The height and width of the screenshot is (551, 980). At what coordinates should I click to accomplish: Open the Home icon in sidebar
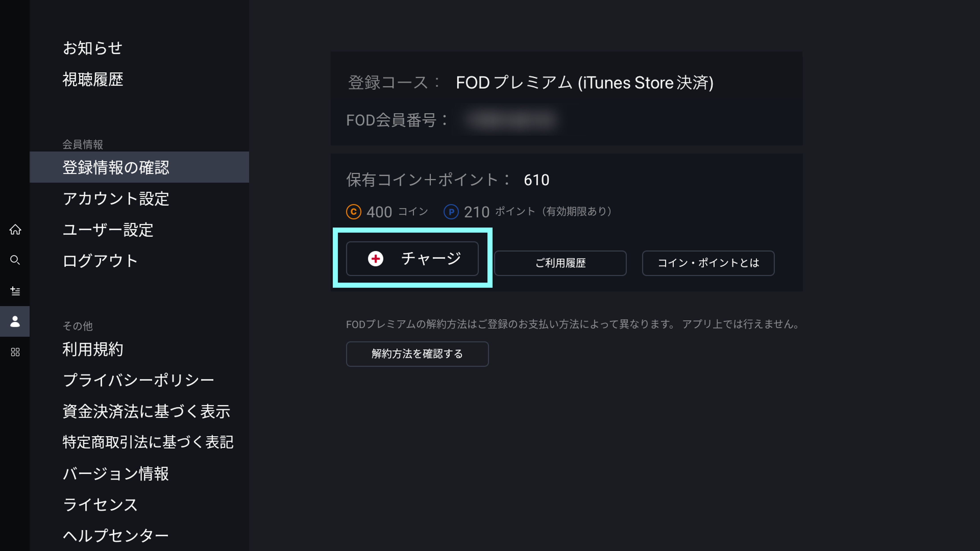(x=15, y=230)
